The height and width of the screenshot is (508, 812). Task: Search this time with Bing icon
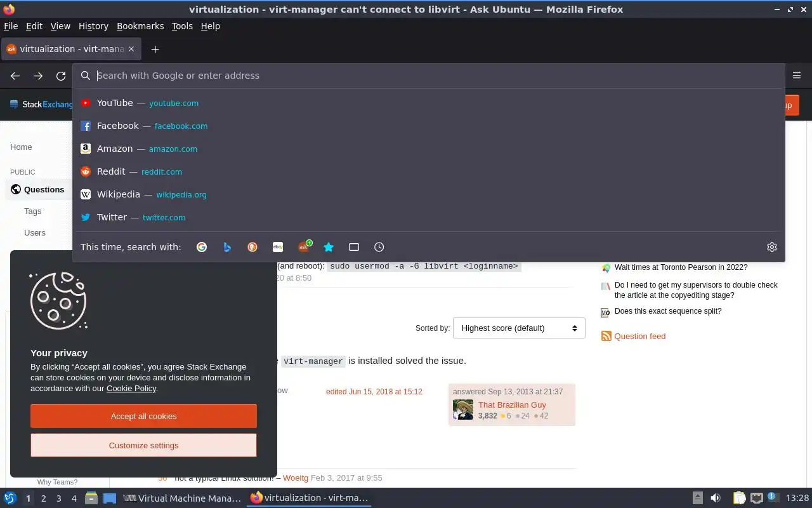(227, 247)
